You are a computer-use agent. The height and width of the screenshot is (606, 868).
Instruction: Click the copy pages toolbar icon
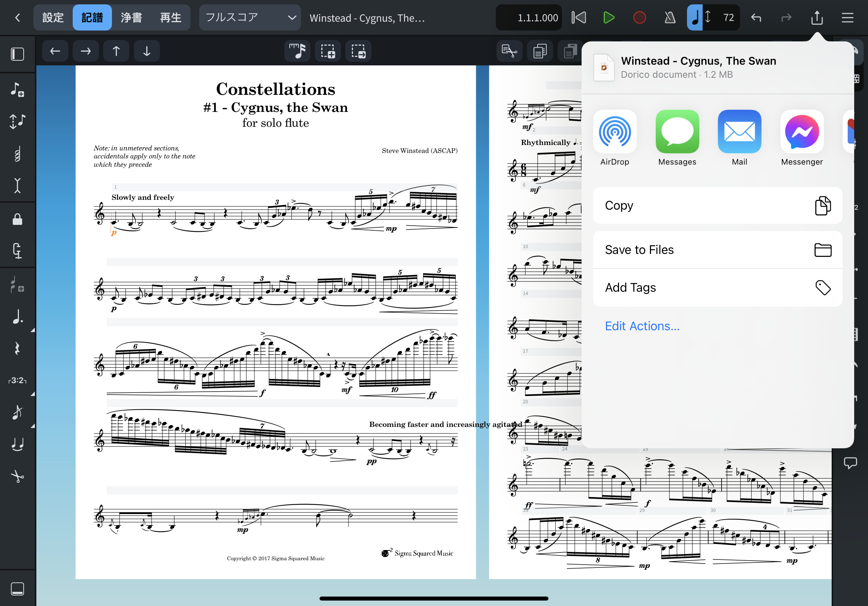(540, 51)
